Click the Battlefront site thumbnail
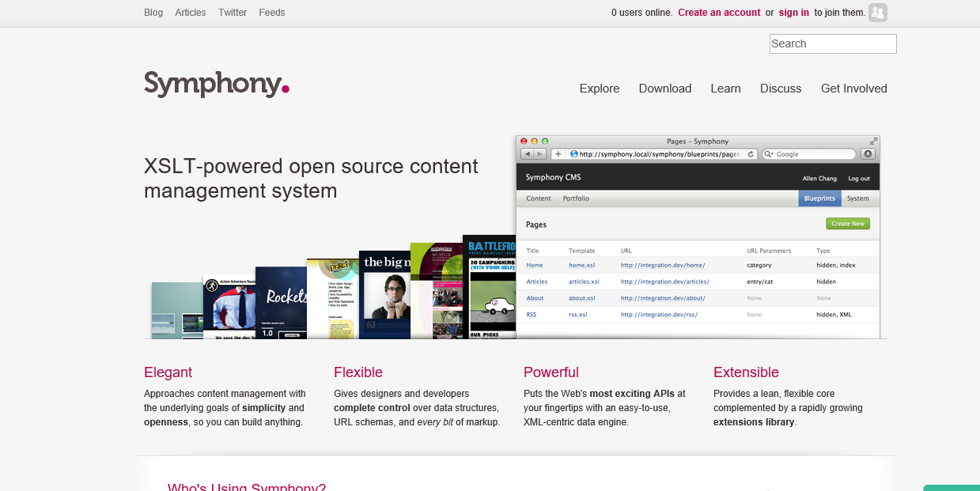980x491 pixels. point(489,287)
